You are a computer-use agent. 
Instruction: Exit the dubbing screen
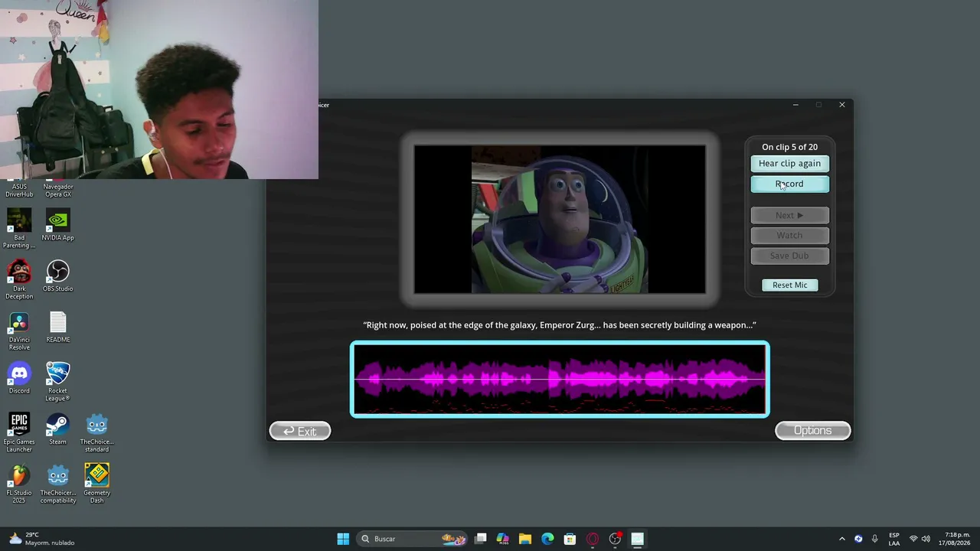pos(300,431)
